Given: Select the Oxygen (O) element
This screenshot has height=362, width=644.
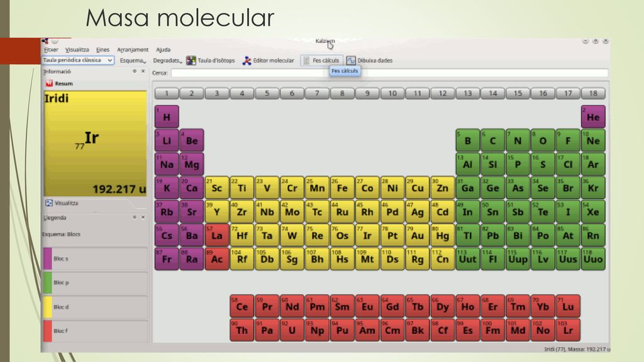Looking at the screenshot, I should pyautogui.click(x=543, y=140).
